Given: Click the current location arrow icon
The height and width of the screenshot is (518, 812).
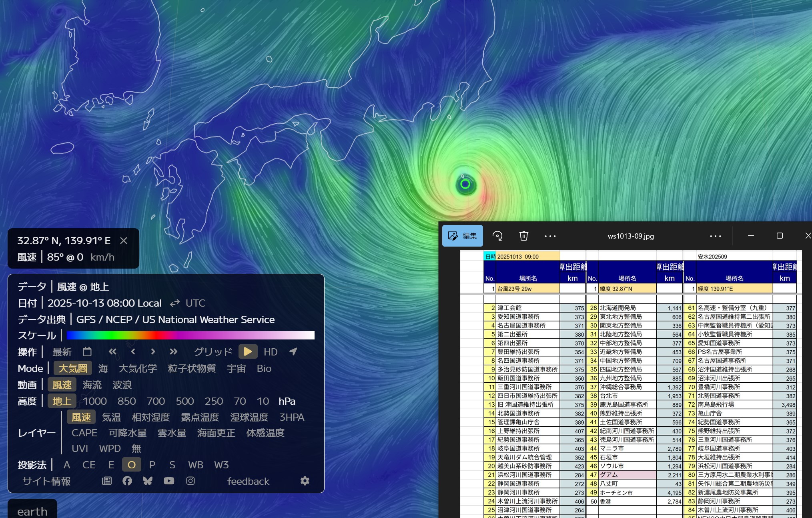Looking at the screenshot, I should 293,352.
